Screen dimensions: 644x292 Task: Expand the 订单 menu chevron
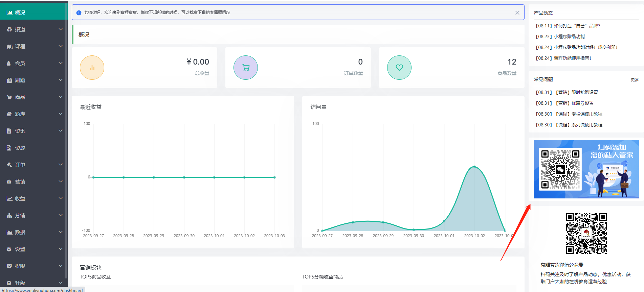tap(61, 165)
